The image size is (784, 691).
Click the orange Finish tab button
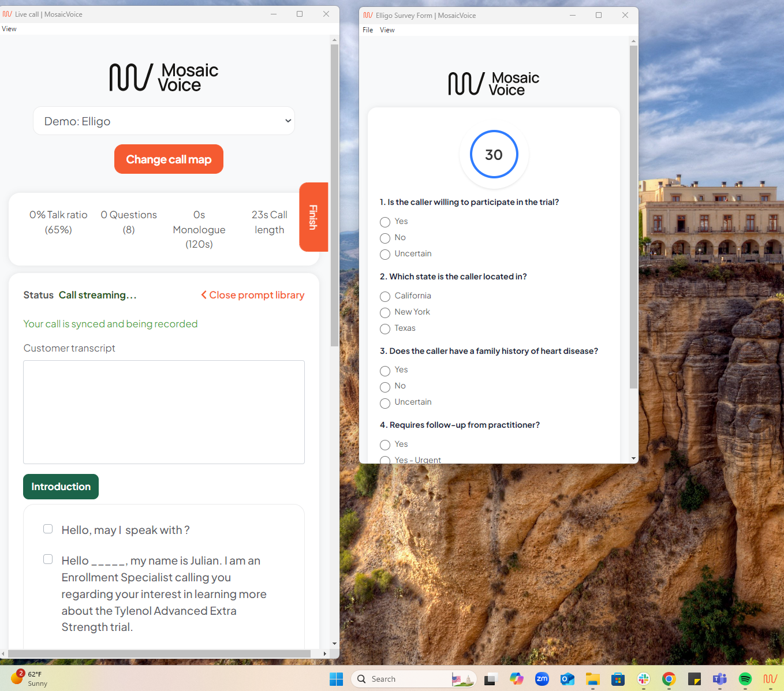point(313,217)
